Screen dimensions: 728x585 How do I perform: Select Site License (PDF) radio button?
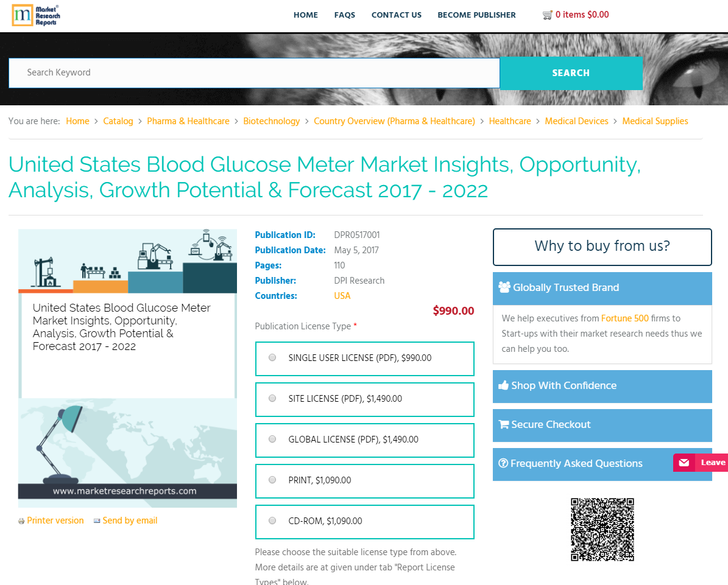[x=272, y=399]
